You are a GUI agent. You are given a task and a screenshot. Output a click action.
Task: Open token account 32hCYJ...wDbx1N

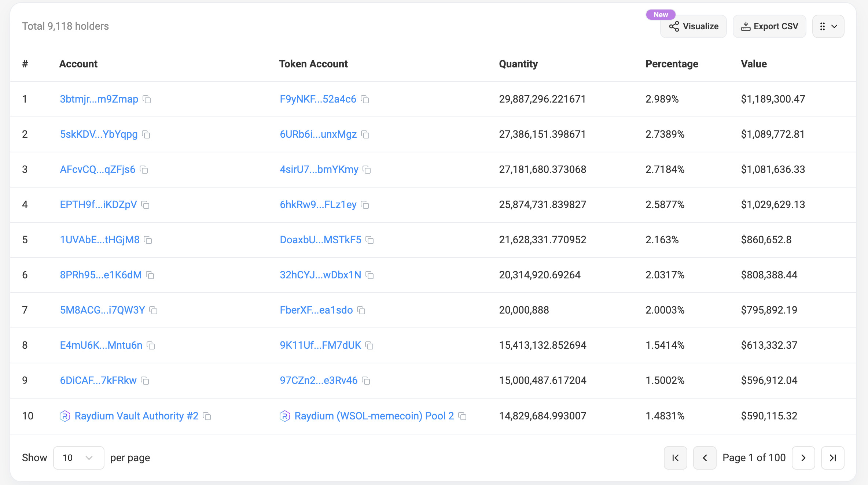point(320,275)
